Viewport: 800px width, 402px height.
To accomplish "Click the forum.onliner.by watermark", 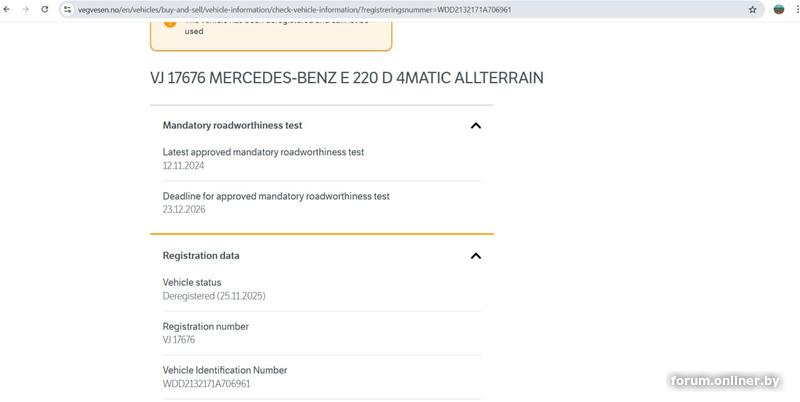I will [x=725, y=381].
